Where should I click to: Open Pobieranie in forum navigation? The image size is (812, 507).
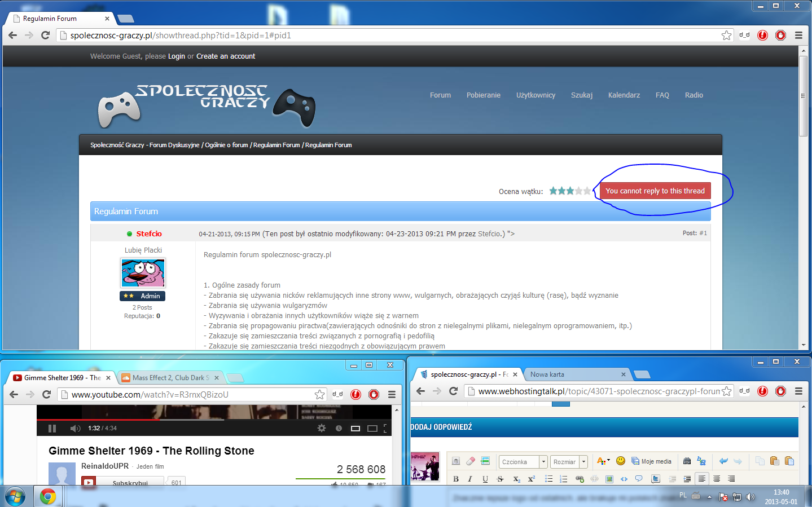tap(484, 95)
